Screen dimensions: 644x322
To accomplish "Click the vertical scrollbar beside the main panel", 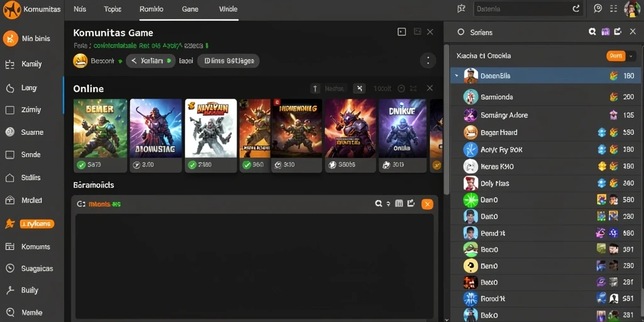I will tap(447, 119).
